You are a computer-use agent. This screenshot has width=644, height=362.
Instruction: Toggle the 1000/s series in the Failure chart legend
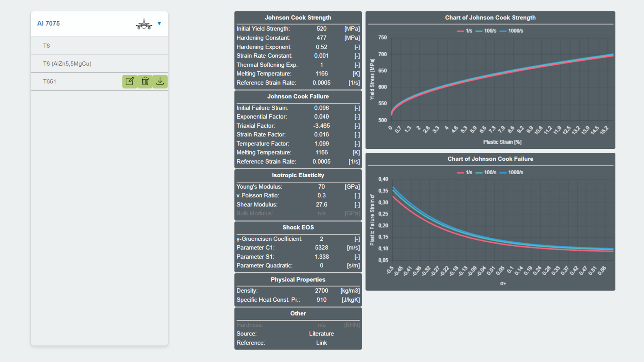(x=511, y=172)
